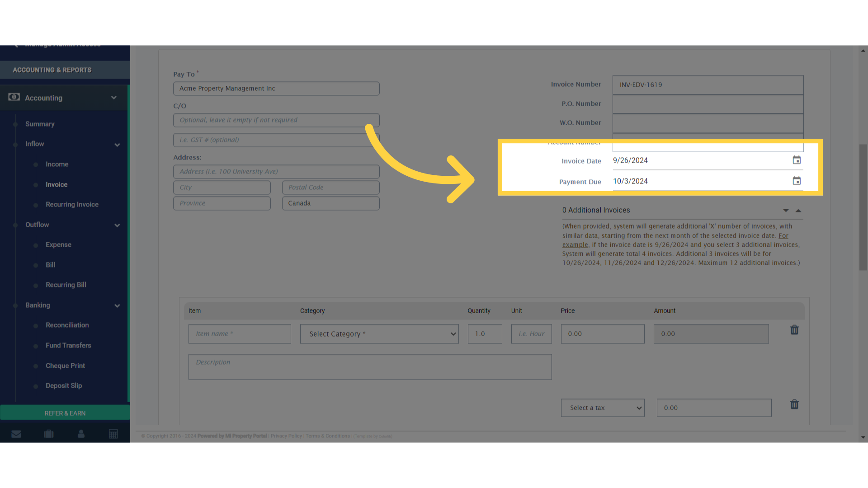Click the Postal Code field

click(331, 188)
